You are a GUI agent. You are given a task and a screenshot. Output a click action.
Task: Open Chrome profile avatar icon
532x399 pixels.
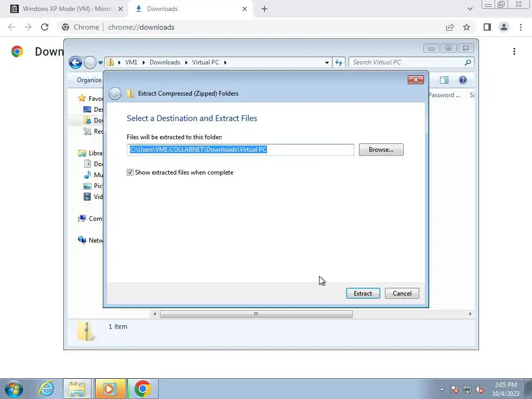(504, 27)
